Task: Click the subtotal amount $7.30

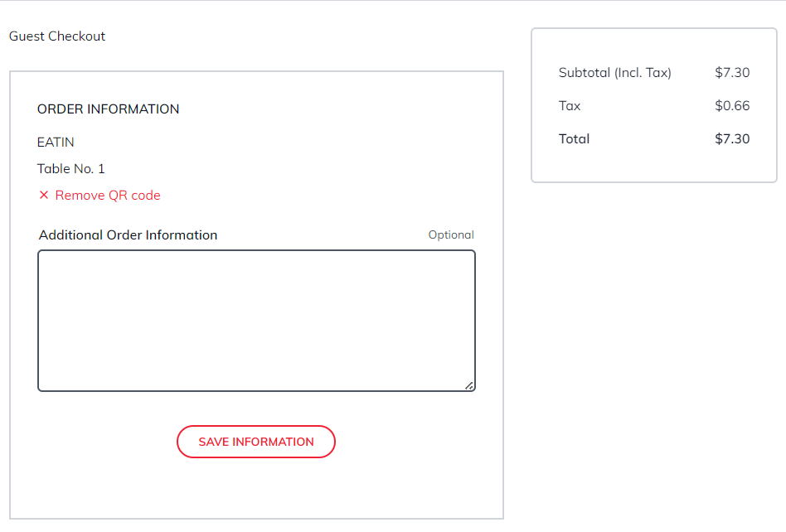Action: click(732, 73)
